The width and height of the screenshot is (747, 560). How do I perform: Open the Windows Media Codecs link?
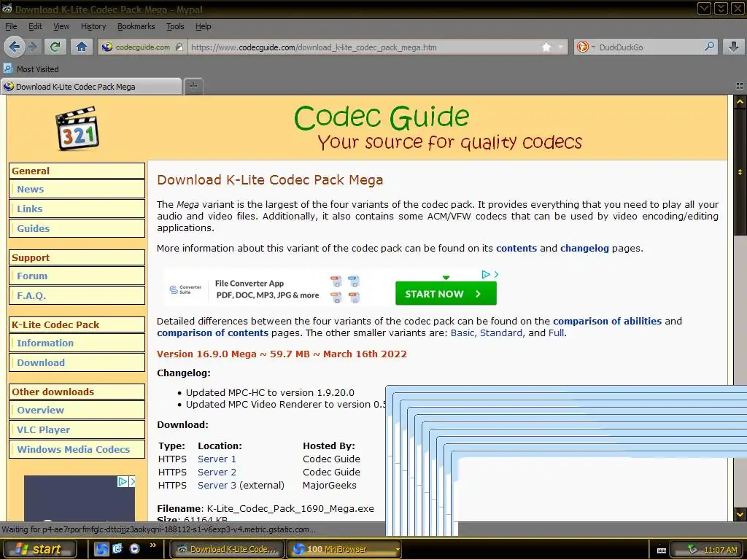74,449
